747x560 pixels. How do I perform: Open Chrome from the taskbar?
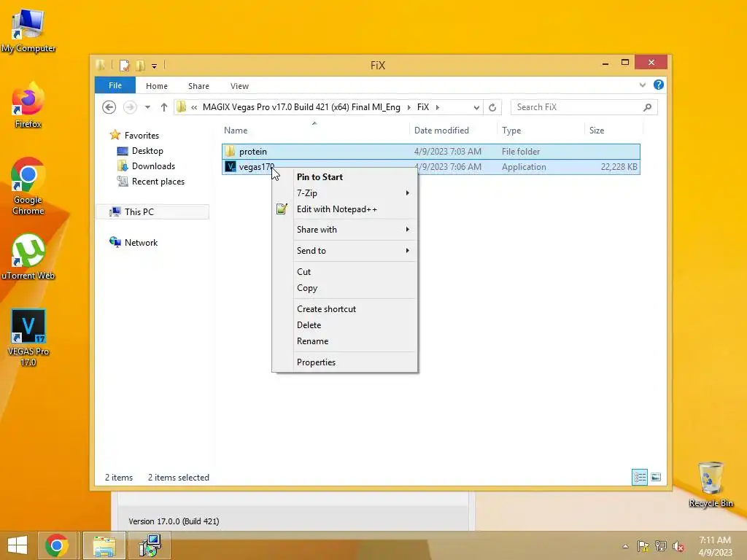click(x=57, y=545)
